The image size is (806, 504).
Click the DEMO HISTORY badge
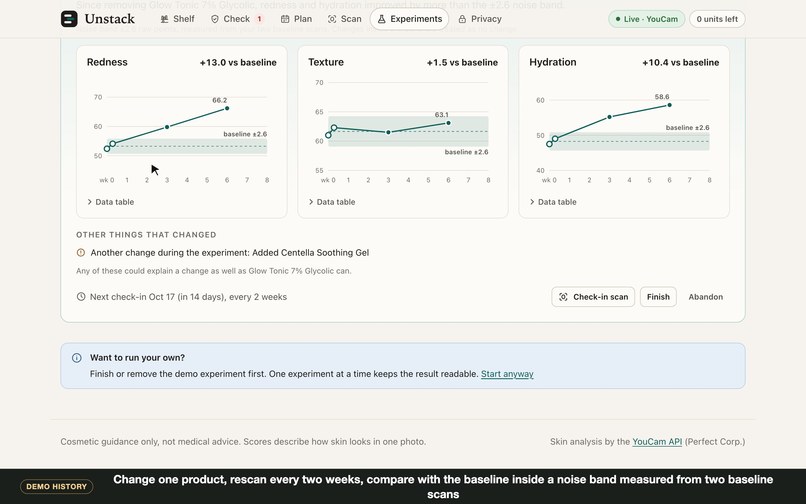tap(57, 487)
